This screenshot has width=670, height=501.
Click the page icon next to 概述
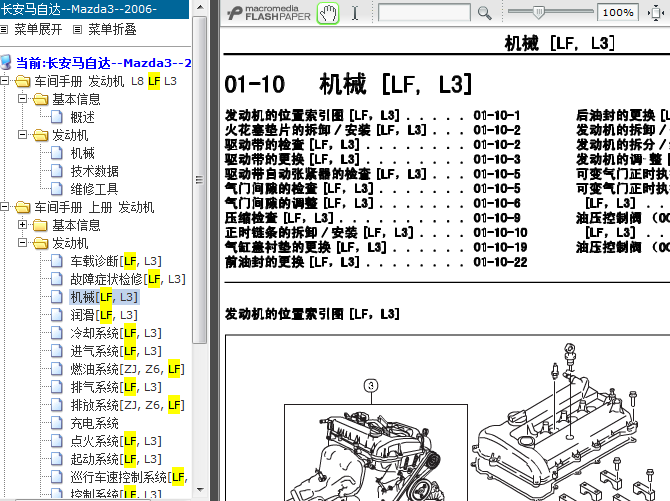(56, 117)
